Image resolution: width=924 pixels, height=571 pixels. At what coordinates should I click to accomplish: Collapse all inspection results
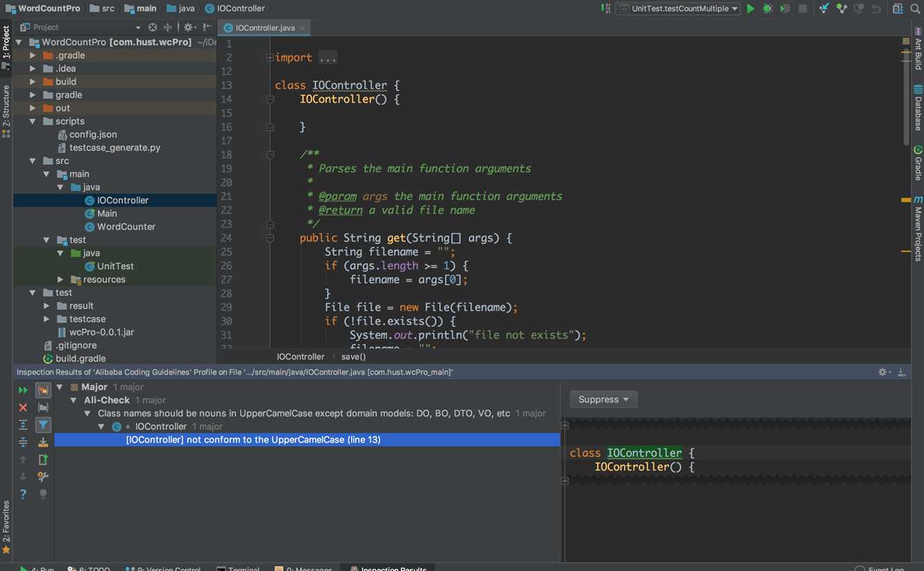coord(23,442)
